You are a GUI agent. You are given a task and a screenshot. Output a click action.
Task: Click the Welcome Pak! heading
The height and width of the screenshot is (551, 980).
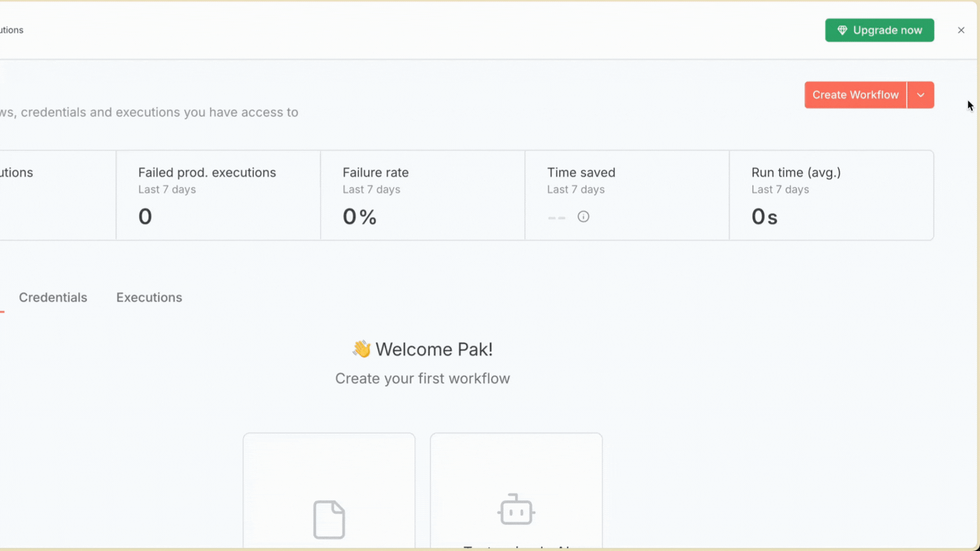click(434, 349)
